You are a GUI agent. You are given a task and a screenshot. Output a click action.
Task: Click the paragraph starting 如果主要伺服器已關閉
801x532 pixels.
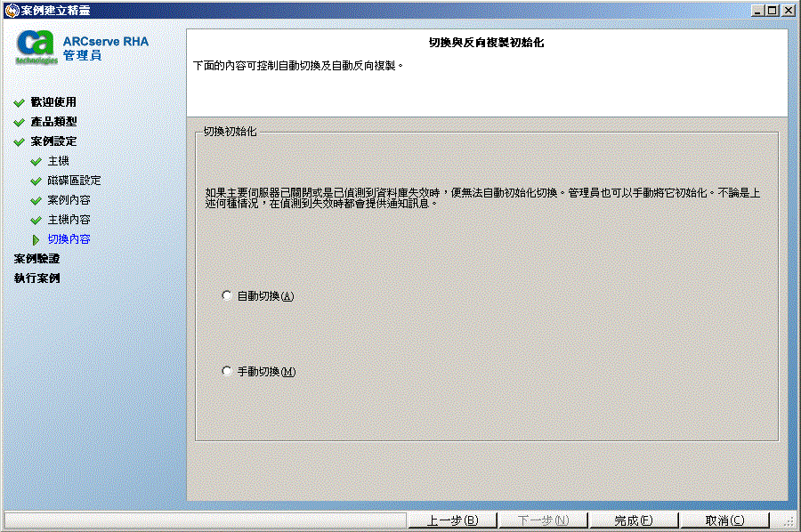point(482,197)
